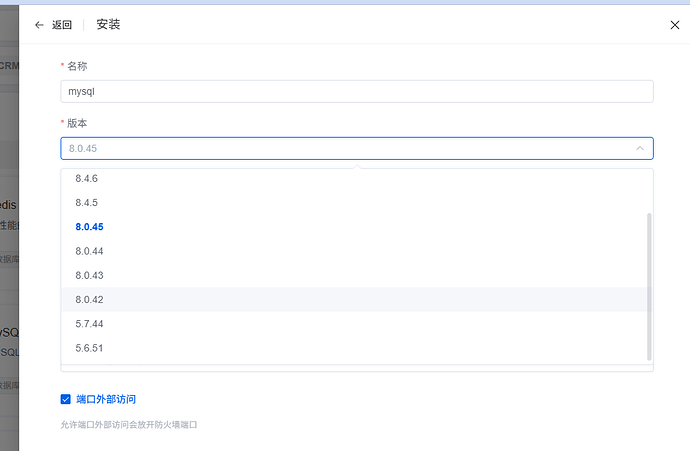Select the 8.0.42 version entry
The image size is (690, 451).
[89, 299]
